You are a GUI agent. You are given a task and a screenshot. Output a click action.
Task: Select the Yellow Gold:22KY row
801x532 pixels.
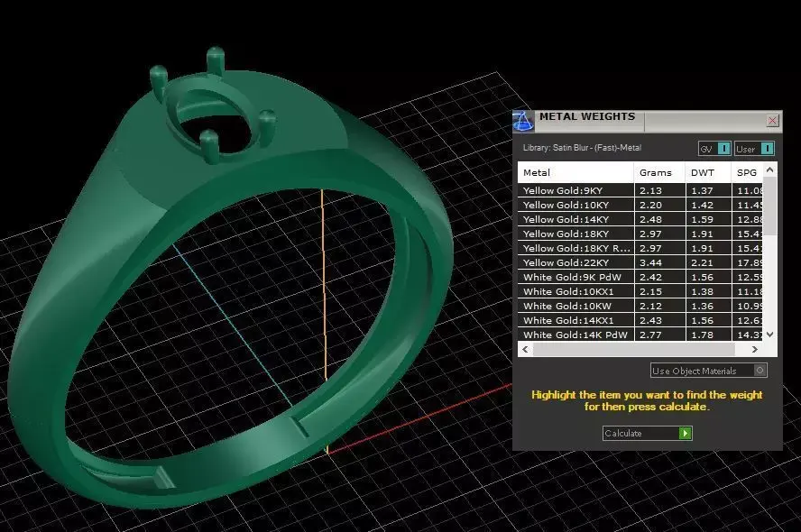tap(640, 262)
